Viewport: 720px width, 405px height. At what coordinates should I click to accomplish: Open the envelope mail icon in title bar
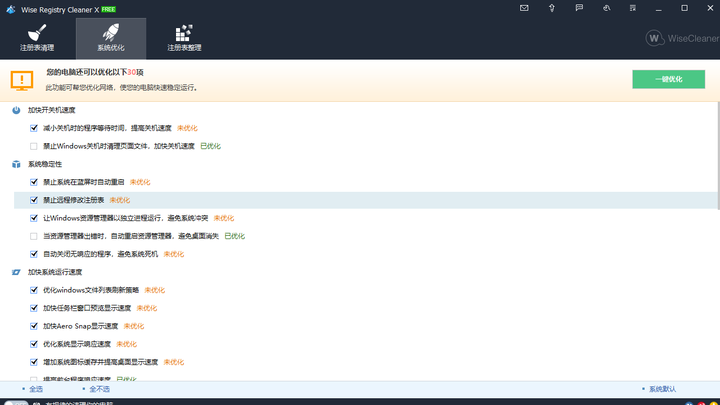click(524, 8)
